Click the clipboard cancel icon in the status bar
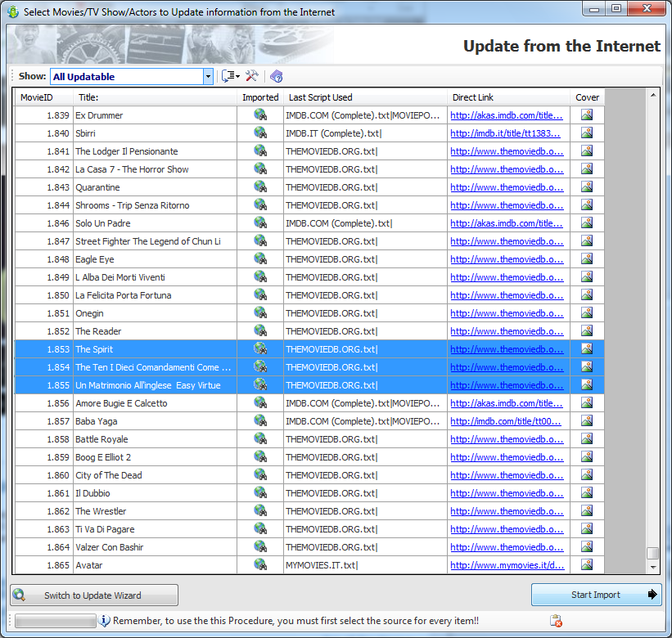The width and height of the screenshot is (672, 638). [x=556, y=621]
